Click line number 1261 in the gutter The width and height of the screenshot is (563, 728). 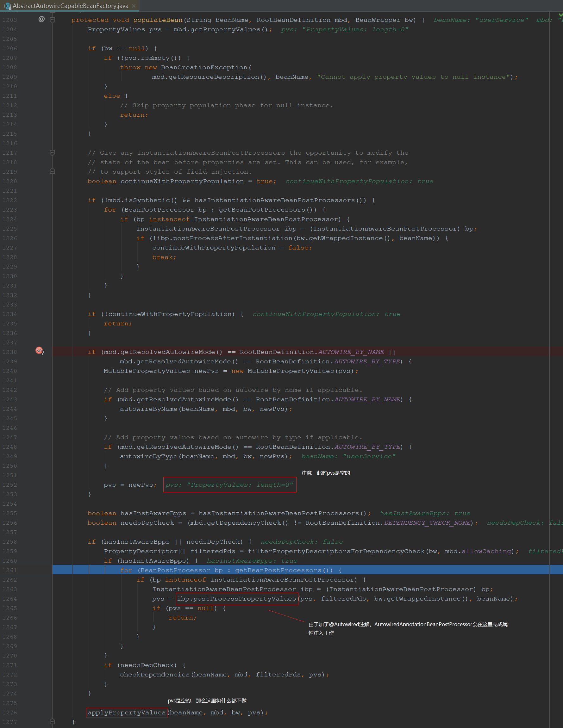(x=10, y=570)
